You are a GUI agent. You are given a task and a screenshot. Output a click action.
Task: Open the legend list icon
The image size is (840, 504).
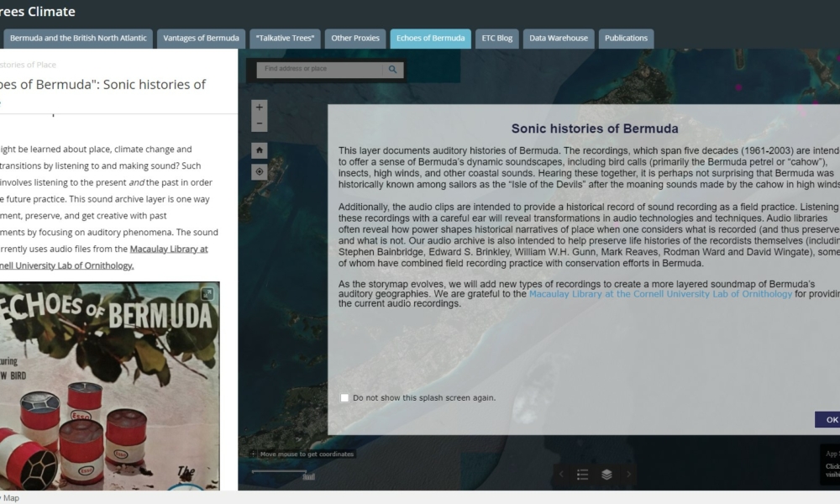[x=582, y=475]
